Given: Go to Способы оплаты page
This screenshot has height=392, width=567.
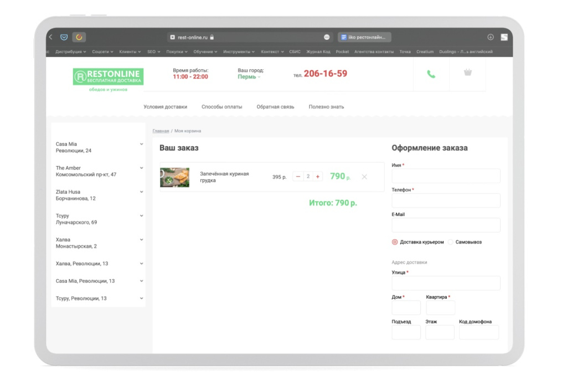Looking at the screenshot, I should click(x=221, y=107).
